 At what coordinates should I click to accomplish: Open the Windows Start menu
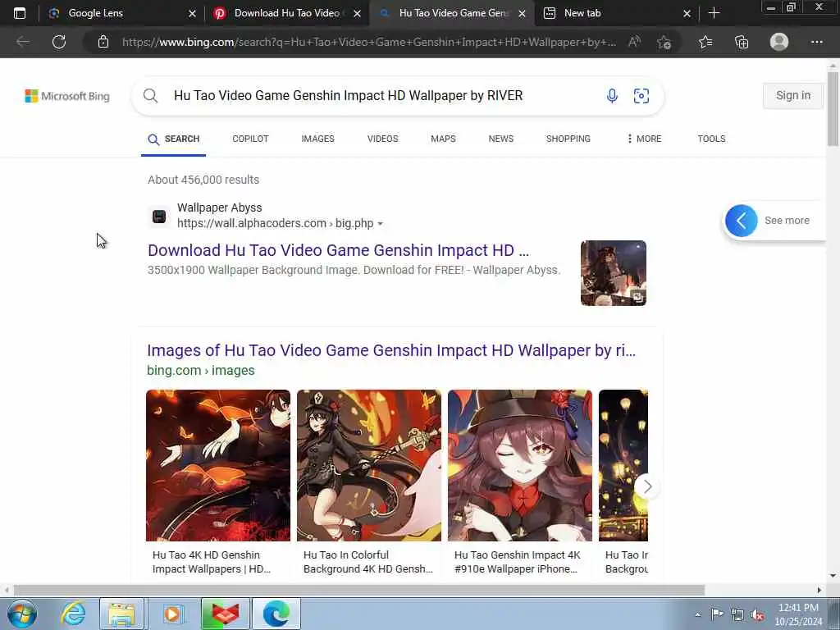[22, 614]
